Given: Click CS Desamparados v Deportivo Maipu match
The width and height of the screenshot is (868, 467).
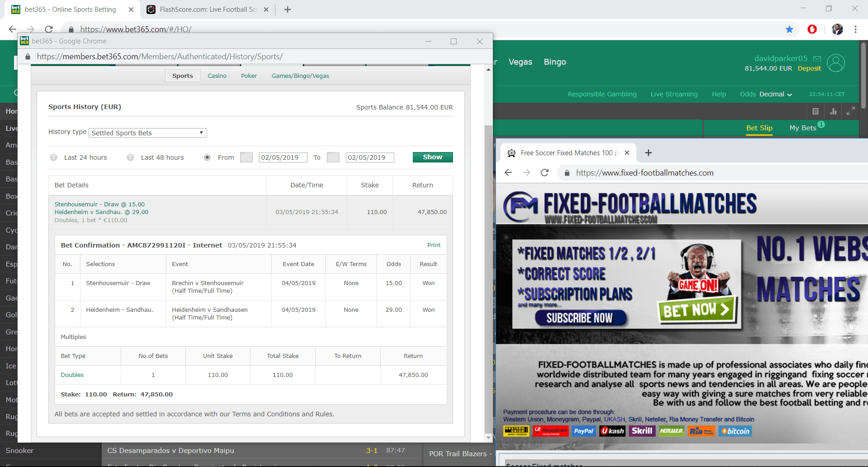Looking at the screenshot, I should click(170, 451).
